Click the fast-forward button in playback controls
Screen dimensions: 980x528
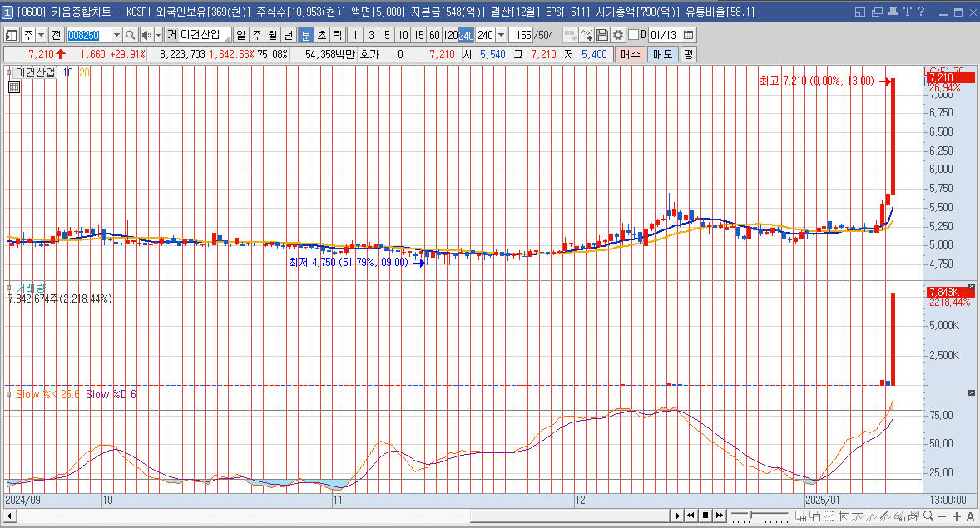coord(720,516)
